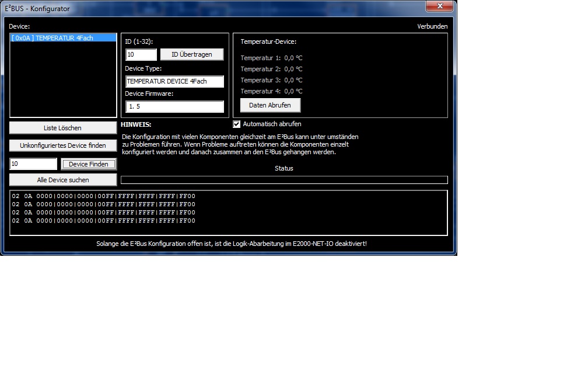Click the first row of the log output
Screen dimensions: 588x368
click(103, 196)
